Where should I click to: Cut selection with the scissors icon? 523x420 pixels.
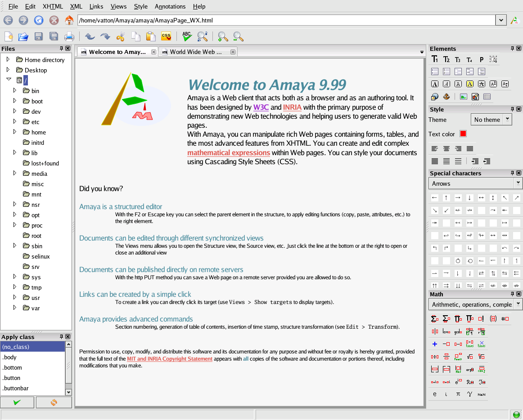pyautogui.click(x=121, y=36)
